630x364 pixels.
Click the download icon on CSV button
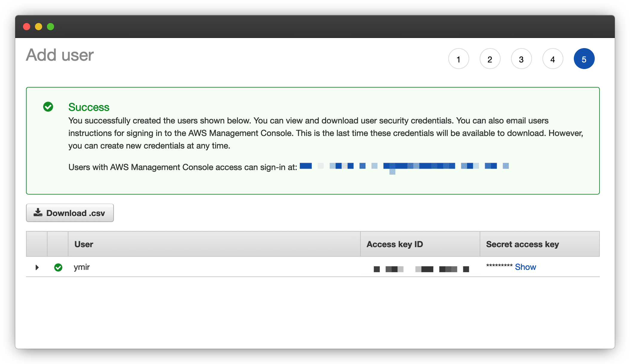[x=38, y=213]
